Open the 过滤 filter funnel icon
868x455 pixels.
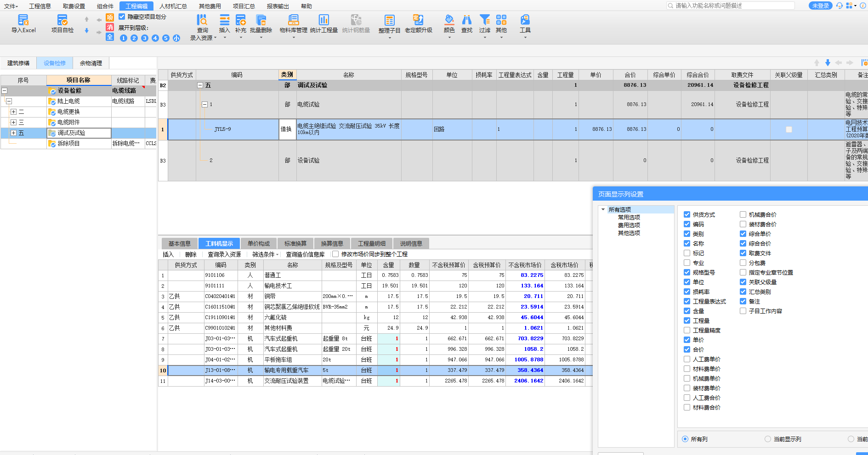[485, 20]
